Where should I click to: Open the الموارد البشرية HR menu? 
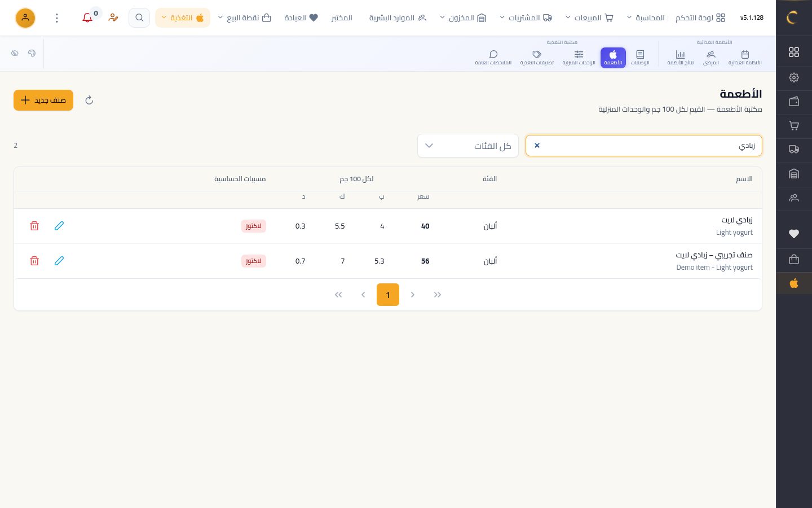(x=398, y=18)
